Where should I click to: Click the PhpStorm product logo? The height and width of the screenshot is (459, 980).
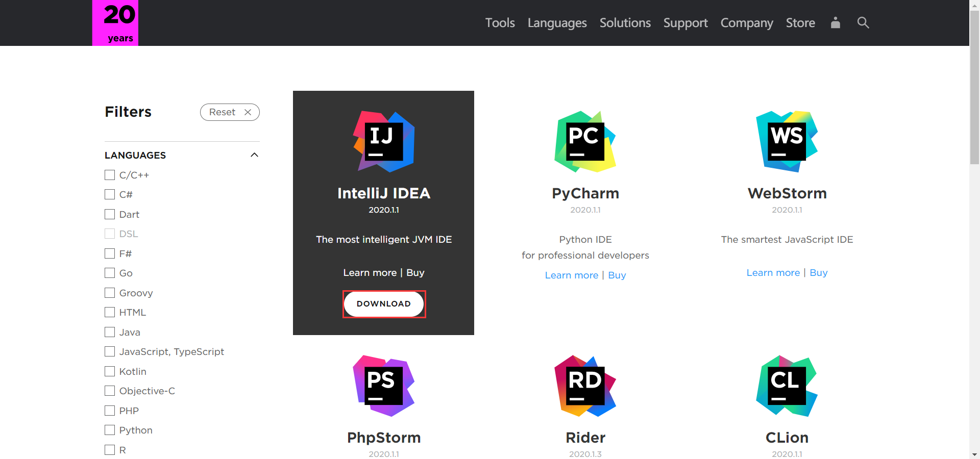point(384,386)
